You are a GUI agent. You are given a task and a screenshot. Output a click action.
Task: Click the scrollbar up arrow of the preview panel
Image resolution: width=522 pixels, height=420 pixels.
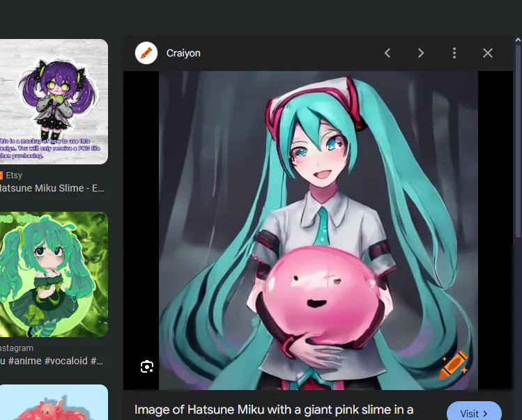pos(518,40)
